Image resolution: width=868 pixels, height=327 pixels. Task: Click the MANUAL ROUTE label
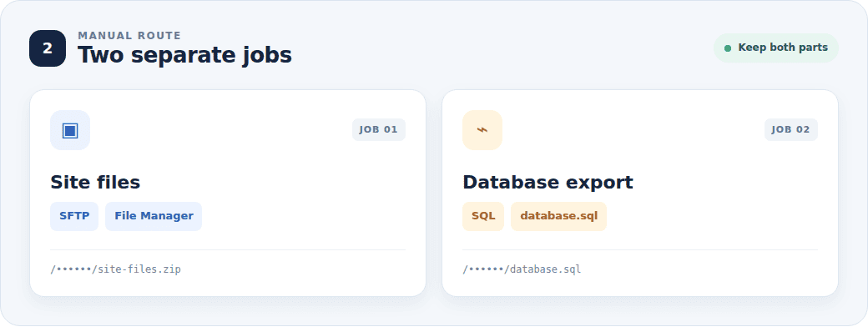click(129, 36)
